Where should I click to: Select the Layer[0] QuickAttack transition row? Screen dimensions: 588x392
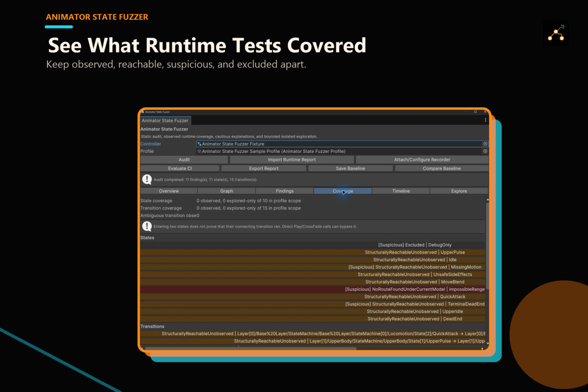click(313, 334)
